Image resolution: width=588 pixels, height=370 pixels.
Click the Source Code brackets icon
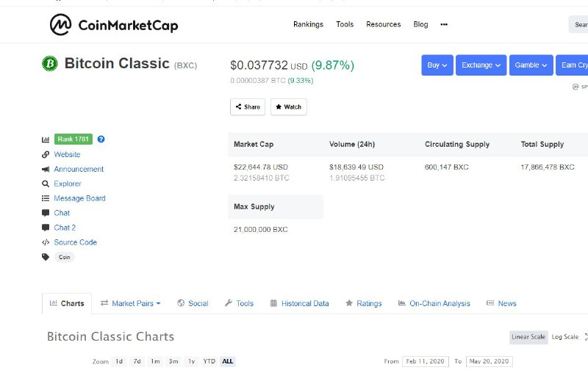[46, 242]
